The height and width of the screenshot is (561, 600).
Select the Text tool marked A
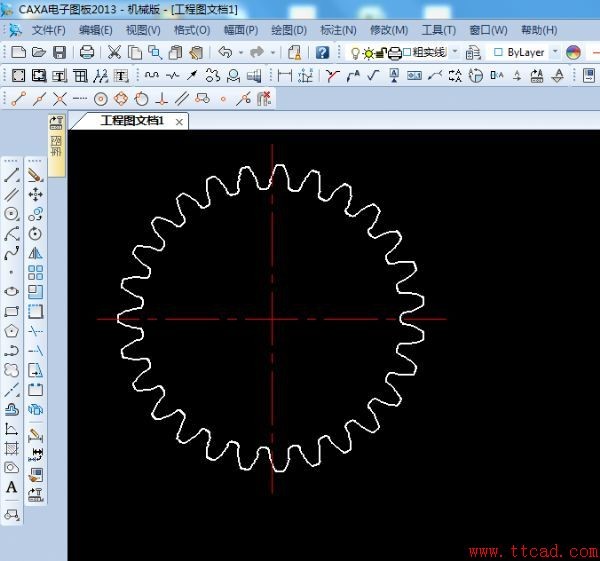12,487
